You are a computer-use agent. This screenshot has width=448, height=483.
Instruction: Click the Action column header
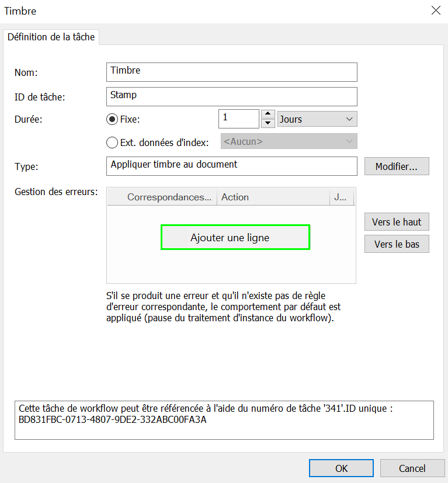(273, 197)
